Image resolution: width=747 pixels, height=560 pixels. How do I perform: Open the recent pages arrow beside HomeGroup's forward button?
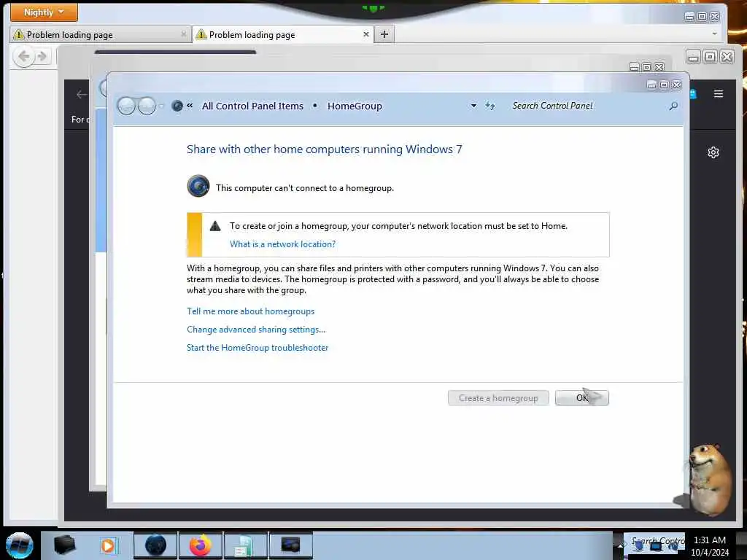[x=161, y=106]
